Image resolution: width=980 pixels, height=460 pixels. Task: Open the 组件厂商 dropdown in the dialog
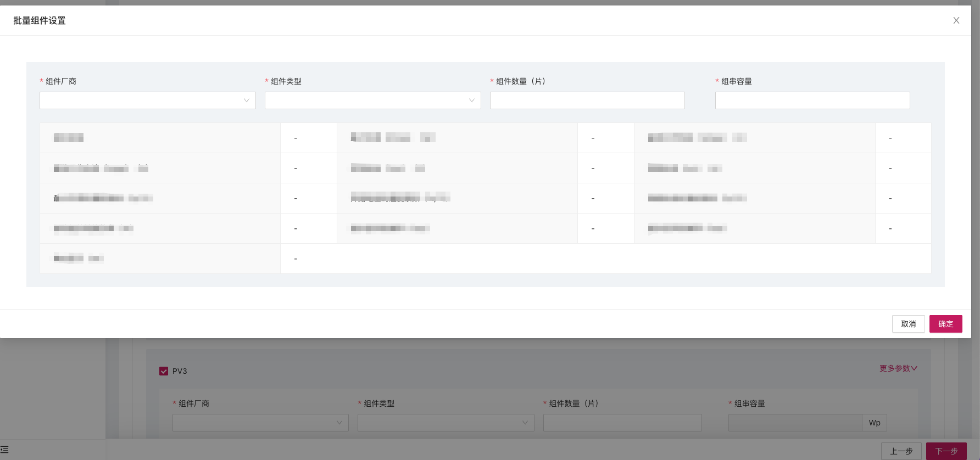click(x=148, y=100)
